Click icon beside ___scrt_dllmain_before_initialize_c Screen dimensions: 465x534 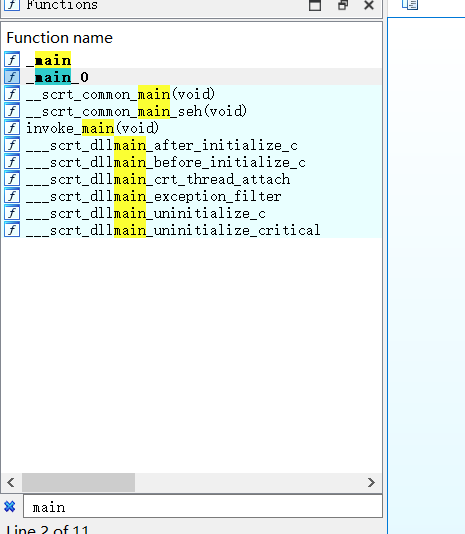[12, 162]
